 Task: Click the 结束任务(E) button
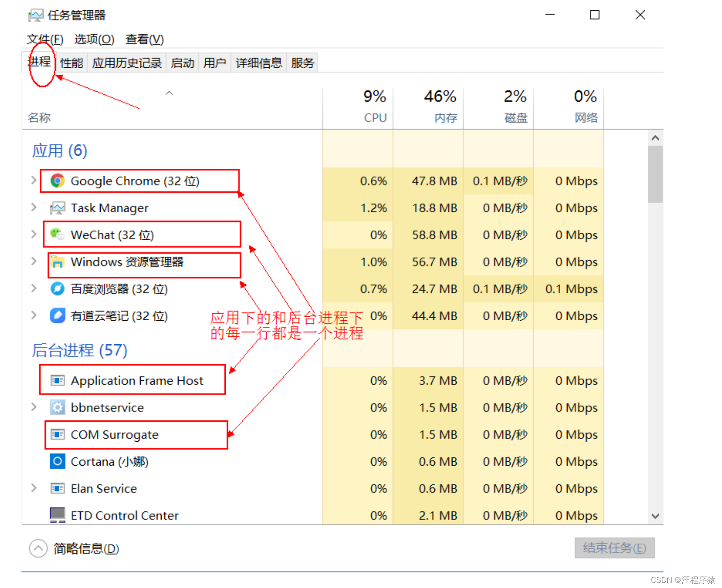pyautogui.click(x=614, y=548)
